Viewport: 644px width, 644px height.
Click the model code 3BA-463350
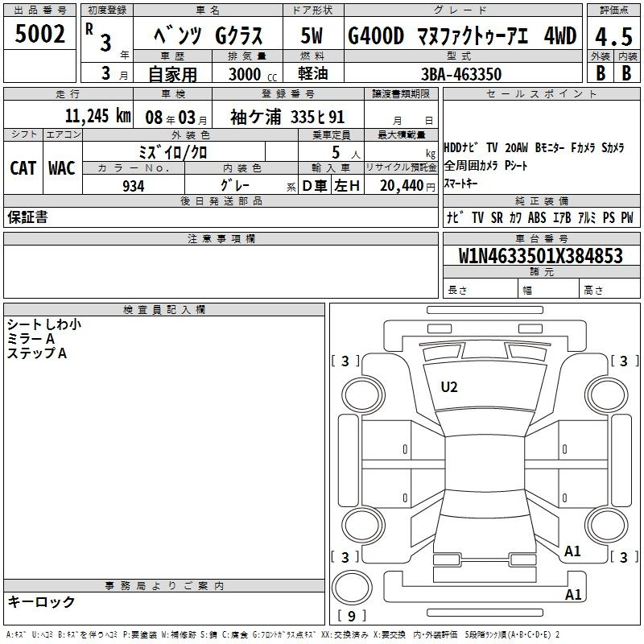point(461,74)
